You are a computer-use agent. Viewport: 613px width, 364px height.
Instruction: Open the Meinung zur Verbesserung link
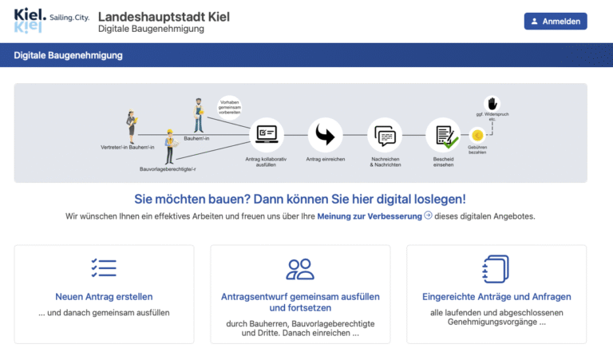[x=369, y=216]
